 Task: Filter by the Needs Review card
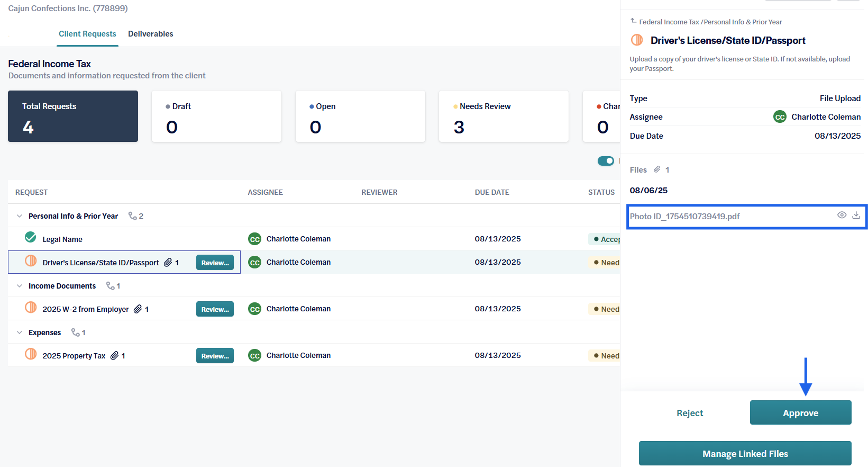(x=504, y=116)
